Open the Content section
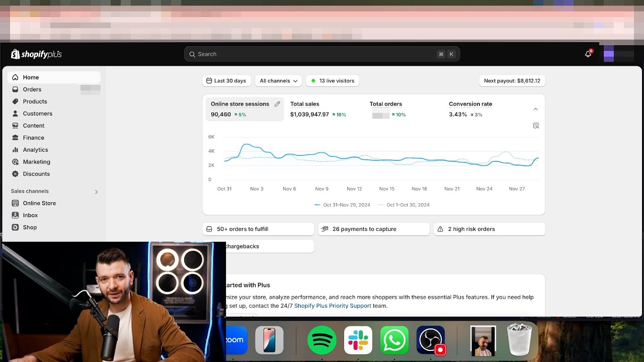The width and height of the screenshot is (644, 362). 34,126
